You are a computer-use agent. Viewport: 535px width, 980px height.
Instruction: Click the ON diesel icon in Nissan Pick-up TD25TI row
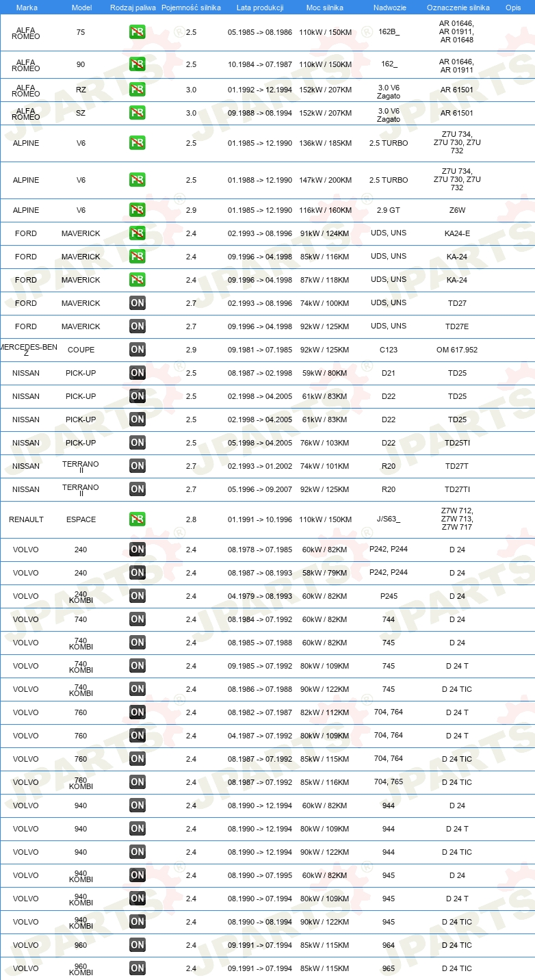point(137,443)
